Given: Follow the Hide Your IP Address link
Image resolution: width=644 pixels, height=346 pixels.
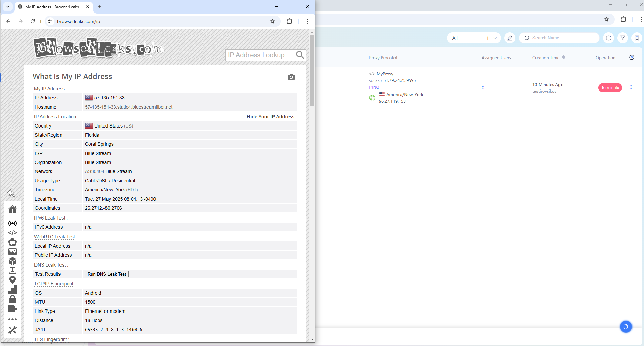Looking at the screenshot, I should pyautogui.click(x=270, y=117).
